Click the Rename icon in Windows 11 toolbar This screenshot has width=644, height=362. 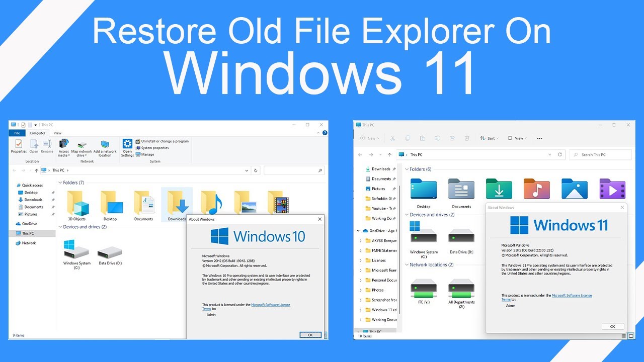[437, 138]
